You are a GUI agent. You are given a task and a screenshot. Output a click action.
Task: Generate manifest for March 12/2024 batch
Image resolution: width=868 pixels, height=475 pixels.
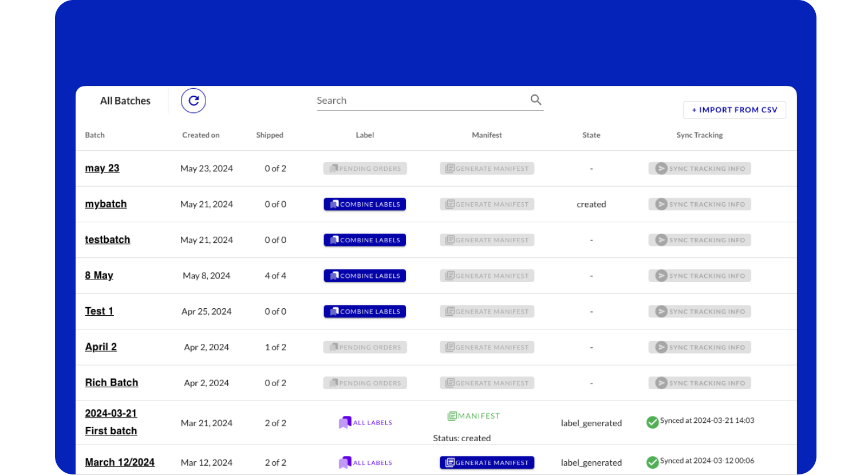[x=487, y=462]
